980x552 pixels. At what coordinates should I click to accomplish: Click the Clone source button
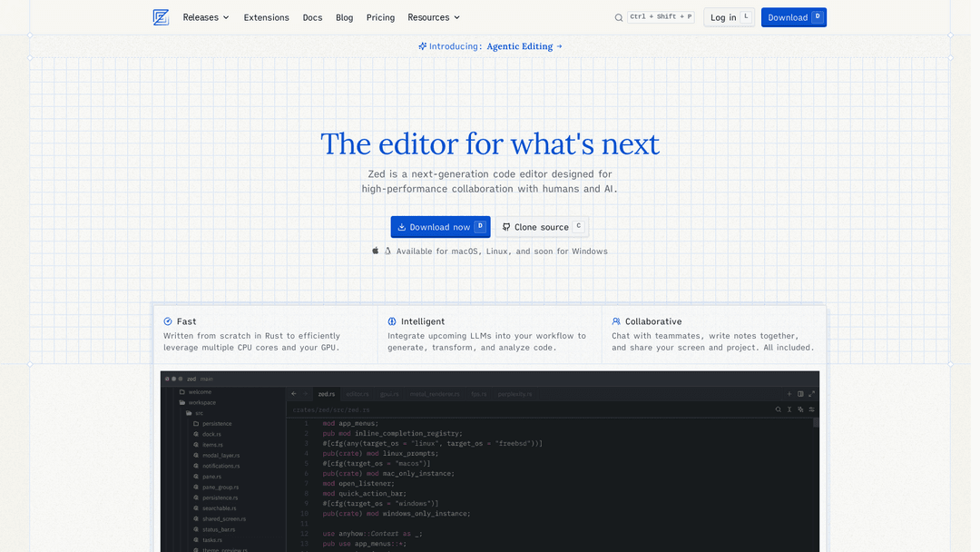[542, 227]
